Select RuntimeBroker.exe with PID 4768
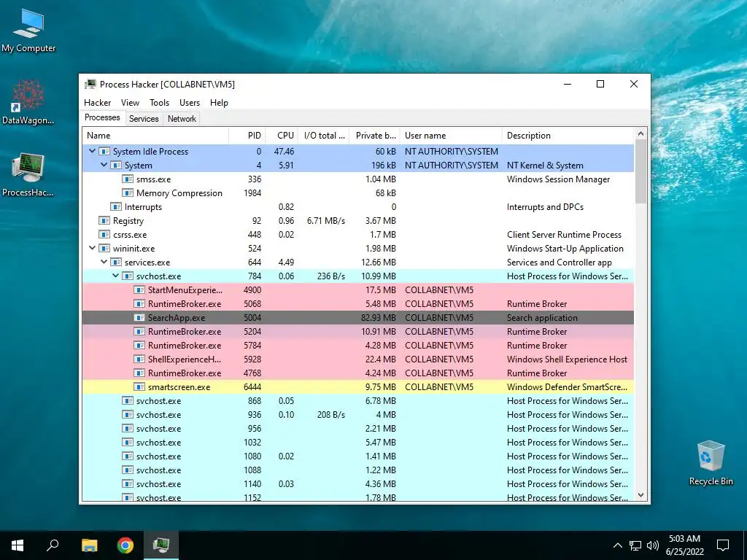This screenshot has width=747, height=560. click(357, 373)
